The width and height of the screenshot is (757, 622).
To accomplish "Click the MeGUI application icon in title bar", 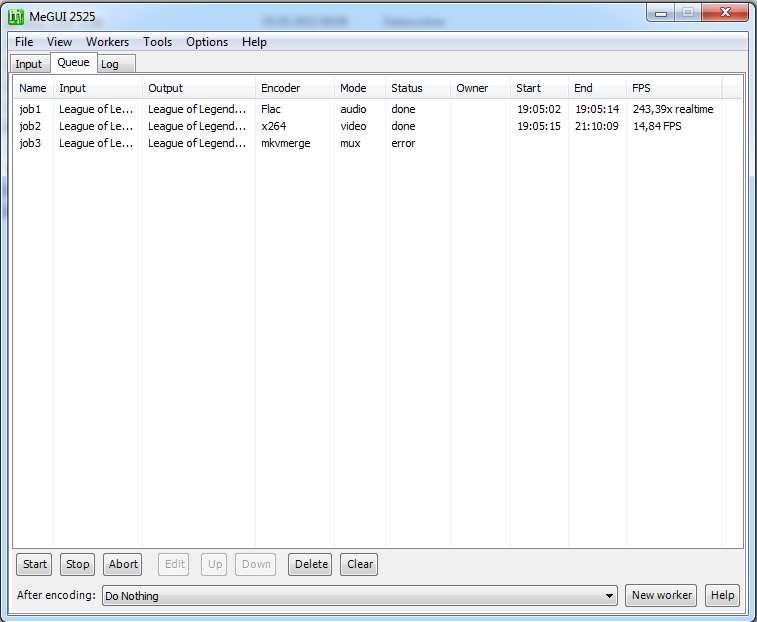I will pyautogui.click(x=16, y=15).
